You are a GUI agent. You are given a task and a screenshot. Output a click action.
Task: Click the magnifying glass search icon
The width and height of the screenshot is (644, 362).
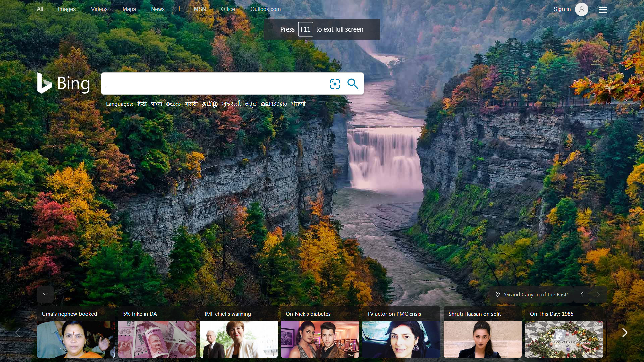click(353, 84)
